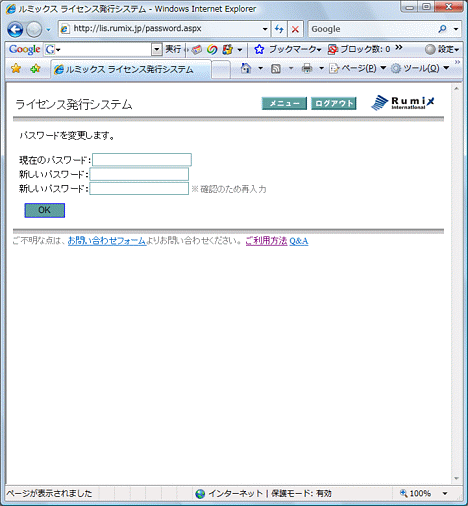Viewport: 468px width, 506px height.
Task: Open the お問い合わせフォーム link
Action: coord(107,241)
